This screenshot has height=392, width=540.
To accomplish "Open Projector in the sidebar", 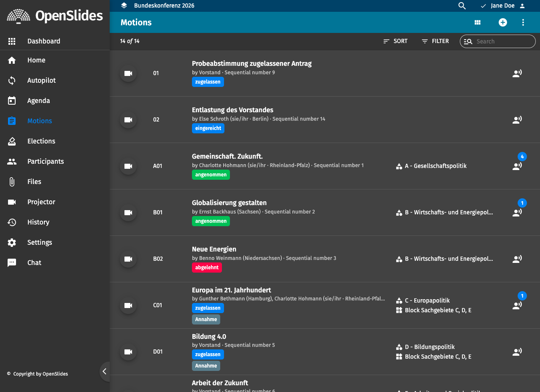I will (55, 202).
